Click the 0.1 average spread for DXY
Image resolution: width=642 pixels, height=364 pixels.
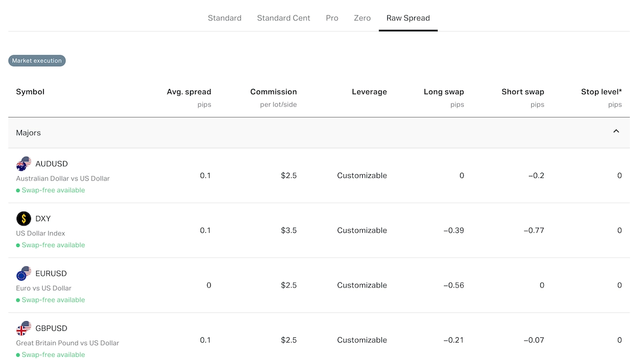(x=205, y=230)
